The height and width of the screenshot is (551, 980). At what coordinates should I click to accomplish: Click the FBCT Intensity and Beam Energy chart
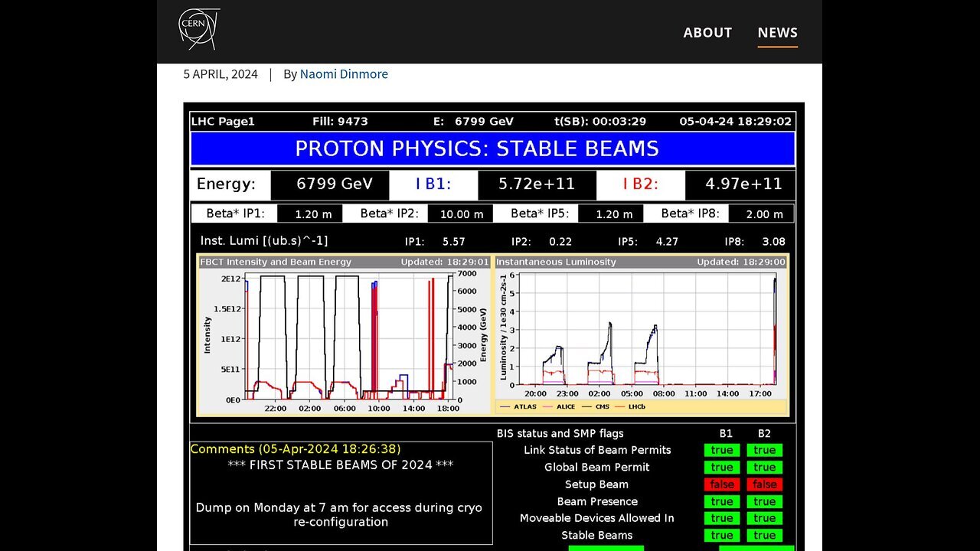click(x=344, y=335)
